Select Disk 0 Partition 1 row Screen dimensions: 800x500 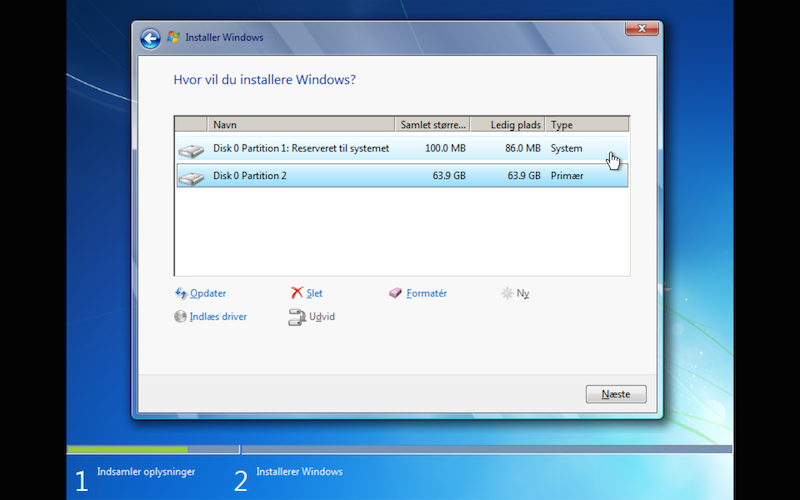coord(402,148)
